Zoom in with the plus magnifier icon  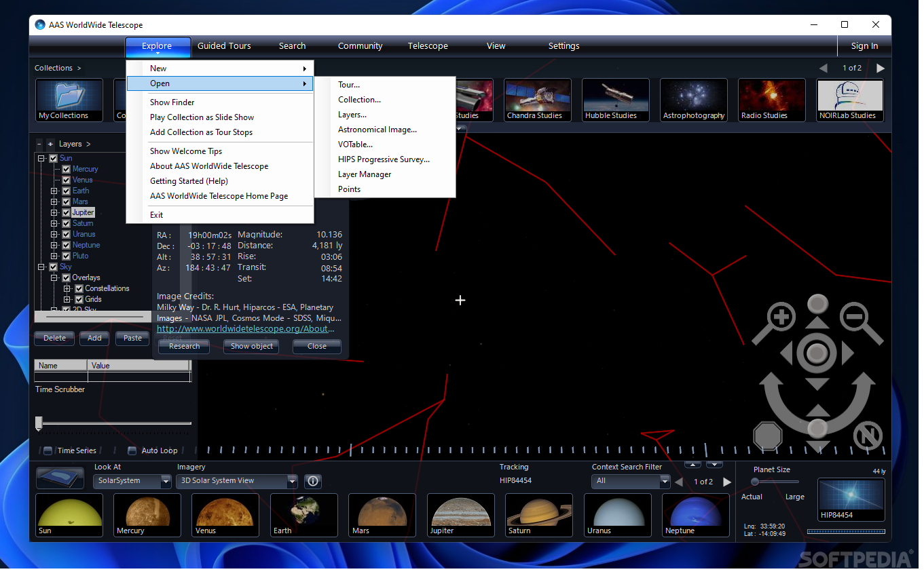tap(781, 316)
